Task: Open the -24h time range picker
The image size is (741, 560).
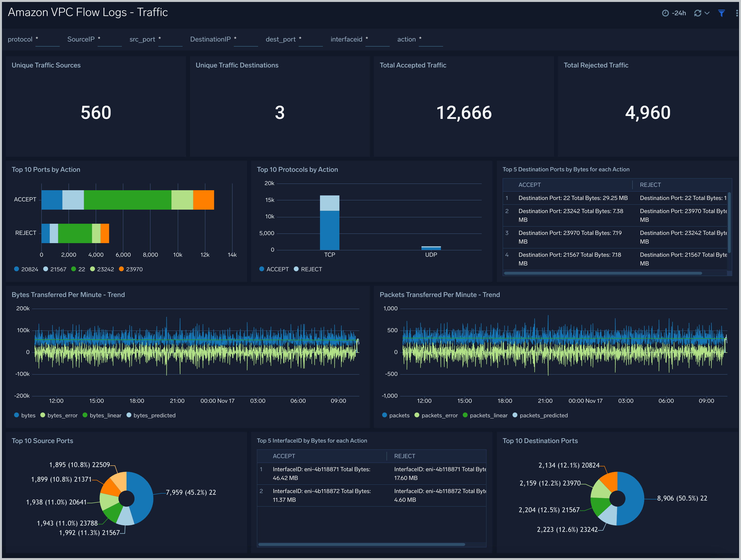Action: coord(674,13)
